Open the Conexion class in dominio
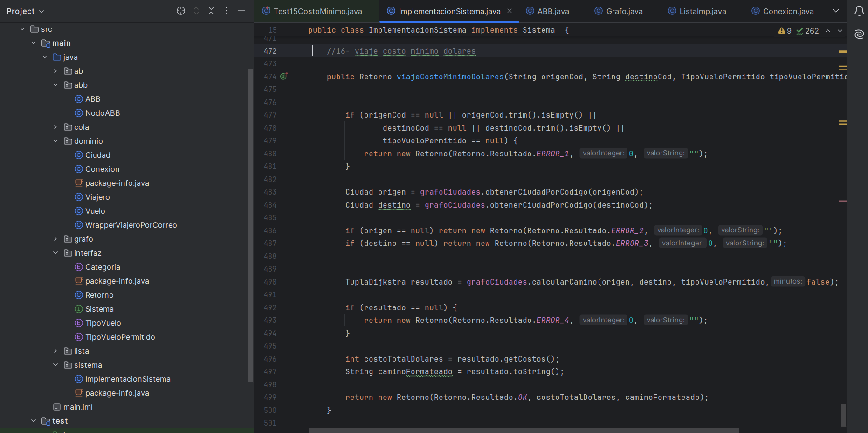The height and width of the screenshot is (433, 868). pyautogui.click(x=97, y=169)
